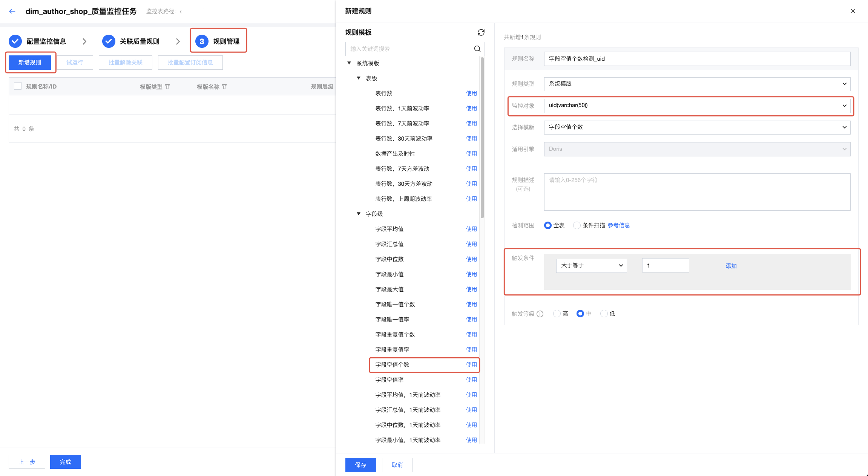
Task: Open the 监控对象 dropdown
Action: tap(697, 106)
